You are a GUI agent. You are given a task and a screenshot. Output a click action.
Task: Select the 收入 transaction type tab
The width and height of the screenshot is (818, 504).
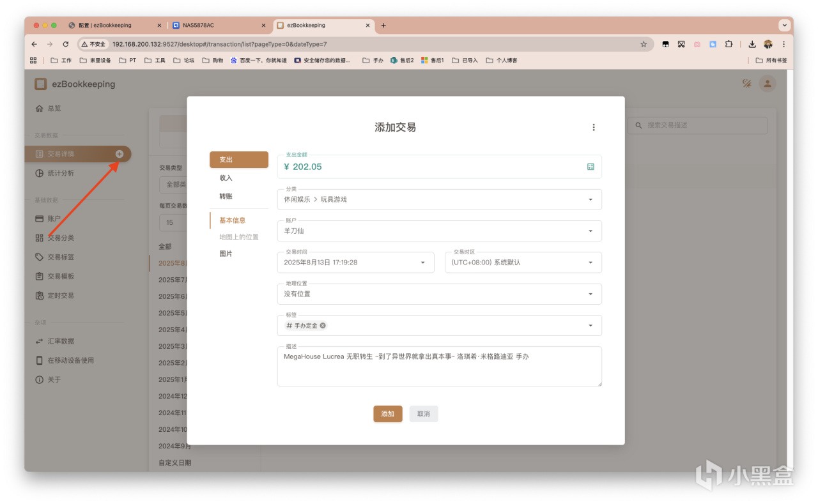point(239,178)
